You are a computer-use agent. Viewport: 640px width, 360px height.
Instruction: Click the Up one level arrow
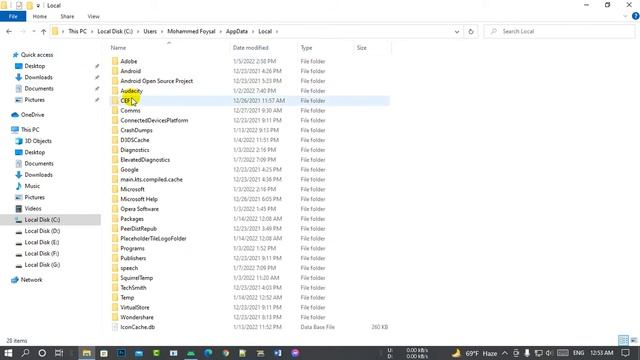coord(43,31)
